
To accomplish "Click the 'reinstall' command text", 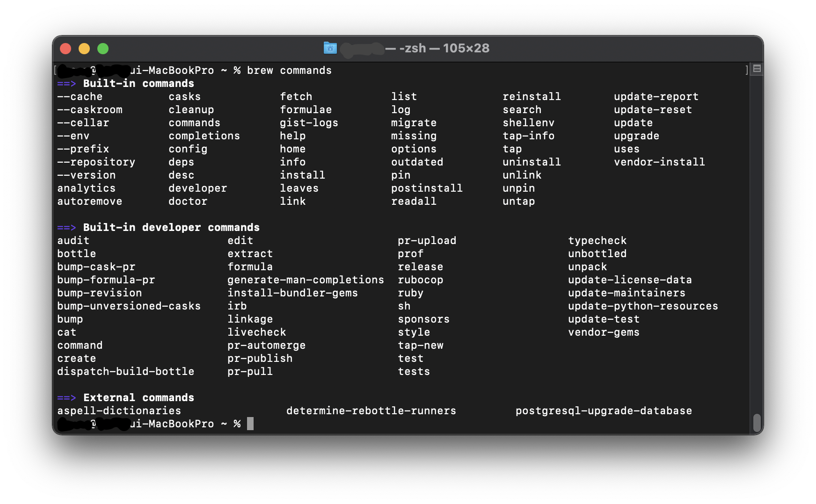I will coord(532,97).
